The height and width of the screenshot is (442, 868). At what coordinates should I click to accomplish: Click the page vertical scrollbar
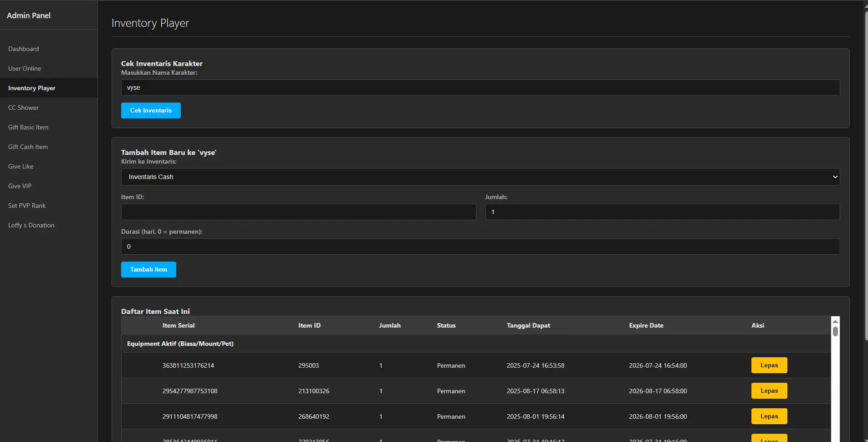(866, 175)
